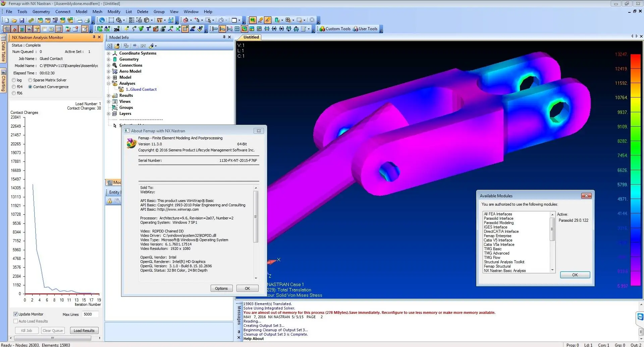Click the colorful contour grid post-processing icon
The width and height of the screenshot is (644, 347).
coord(245,29)
